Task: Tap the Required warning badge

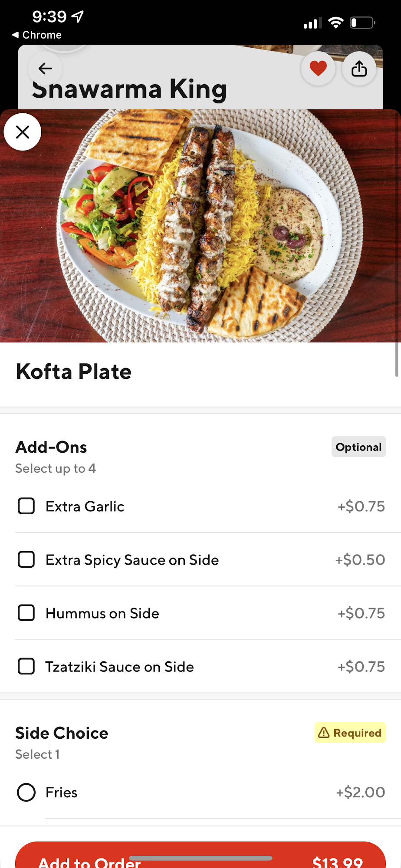Action: pos(350,733)
